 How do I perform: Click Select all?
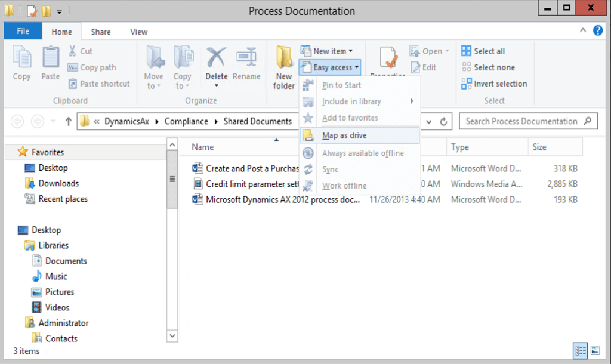489,51
